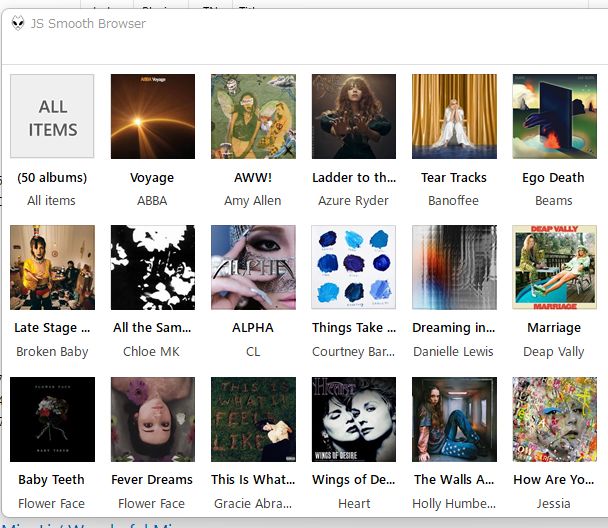Click the "This Is What..." title text
608x528 pixels.
tap(253, 480)
